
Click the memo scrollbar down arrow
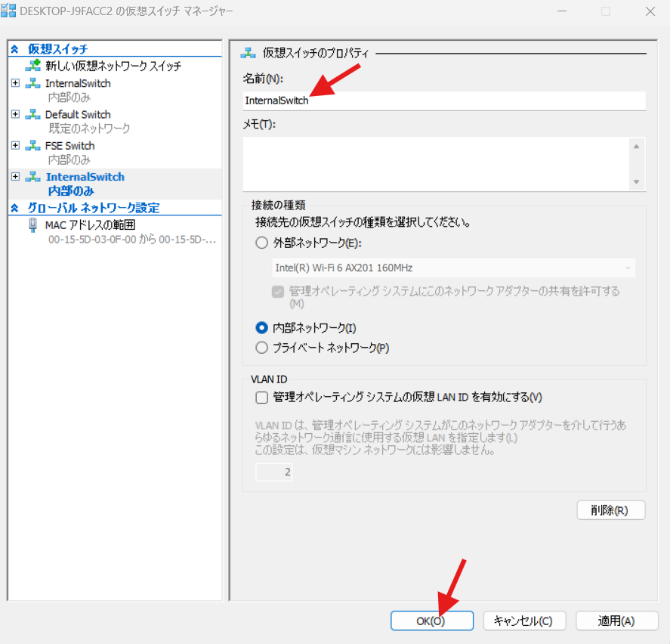click(636, 182)
